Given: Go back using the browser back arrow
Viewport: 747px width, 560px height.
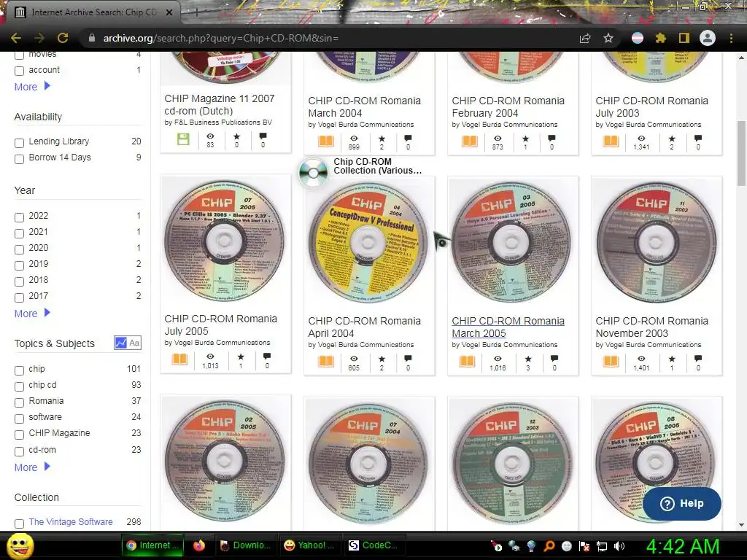Looking at the screenshot, I should coord(16,38).
